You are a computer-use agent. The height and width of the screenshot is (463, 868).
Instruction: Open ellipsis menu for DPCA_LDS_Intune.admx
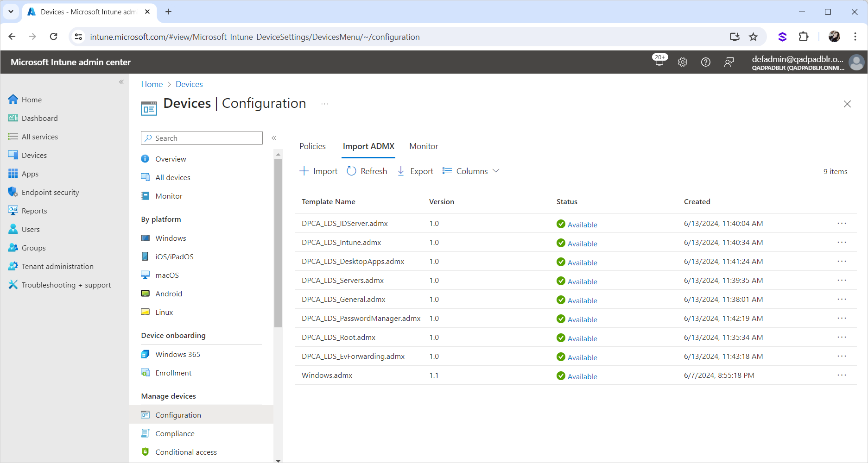[x=842, y=242]
